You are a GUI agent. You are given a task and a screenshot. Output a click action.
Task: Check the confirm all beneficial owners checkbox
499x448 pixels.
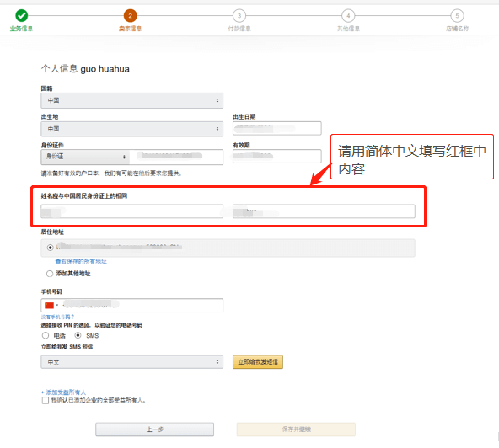click(46, 400)
